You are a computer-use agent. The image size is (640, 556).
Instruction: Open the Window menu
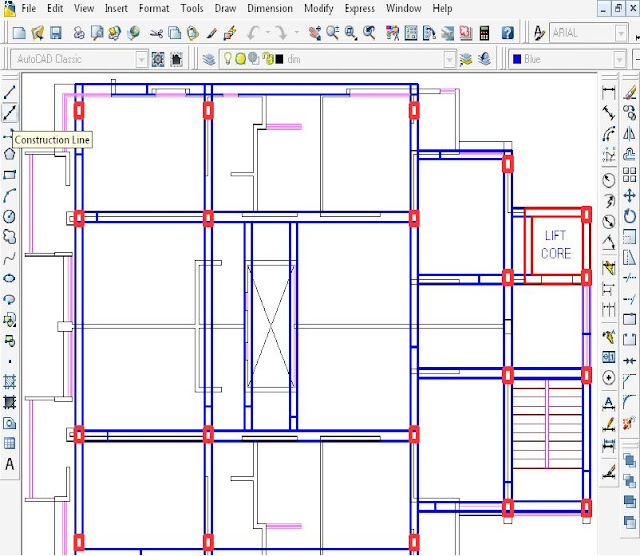click(x=403, y=8)
